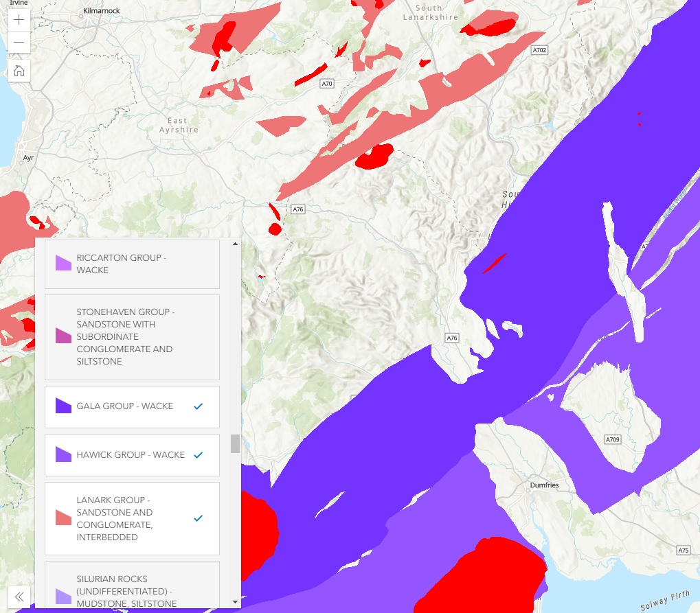Viewport: 700px width, 613px height.
Task: Click the Riccarton Group pink swatch
Action: pyautogui.click(x=63, y=263)
